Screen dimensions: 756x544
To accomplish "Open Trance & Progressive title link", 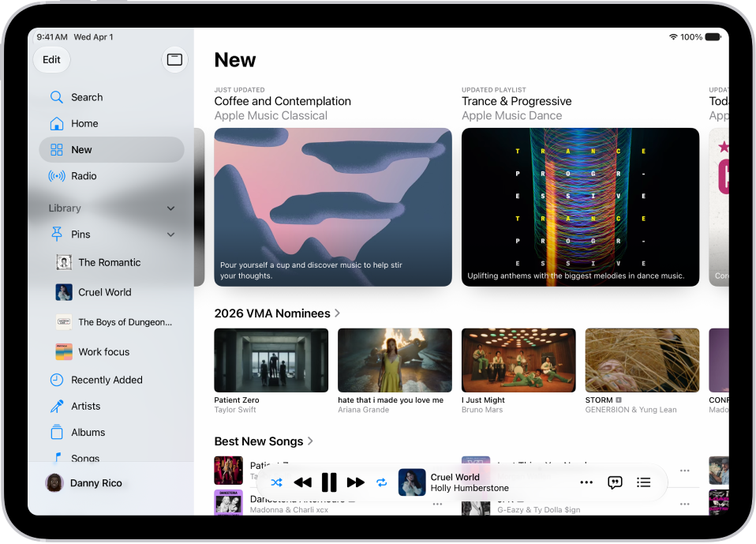I will click(516, 101).
